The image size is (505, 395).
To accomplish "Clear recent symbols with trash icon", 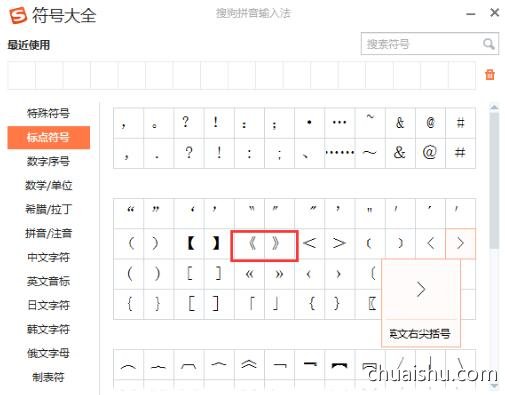I will 490,75.
